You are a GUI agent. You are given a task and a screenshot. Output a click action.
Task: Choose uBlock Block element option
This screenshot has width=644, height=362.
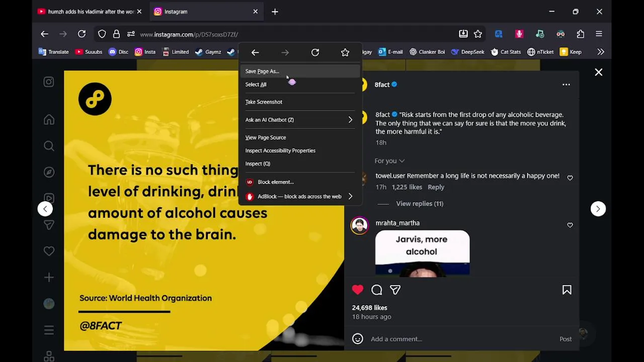tap(300, 182)
